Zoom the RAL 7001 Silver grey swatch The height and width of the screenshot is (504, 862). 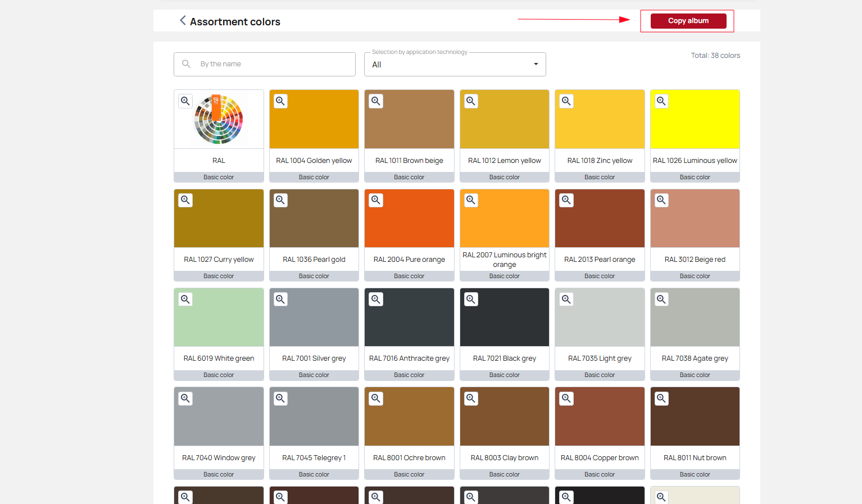280,299
